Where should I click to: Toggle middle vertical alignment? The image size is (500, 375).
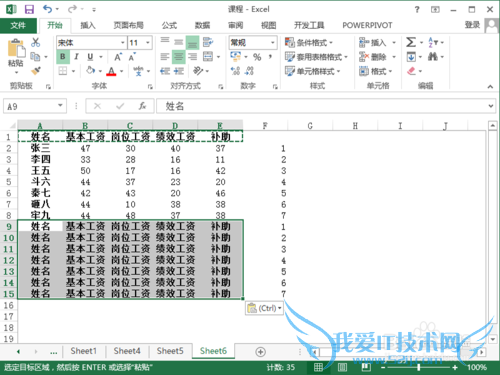(179, 42)
